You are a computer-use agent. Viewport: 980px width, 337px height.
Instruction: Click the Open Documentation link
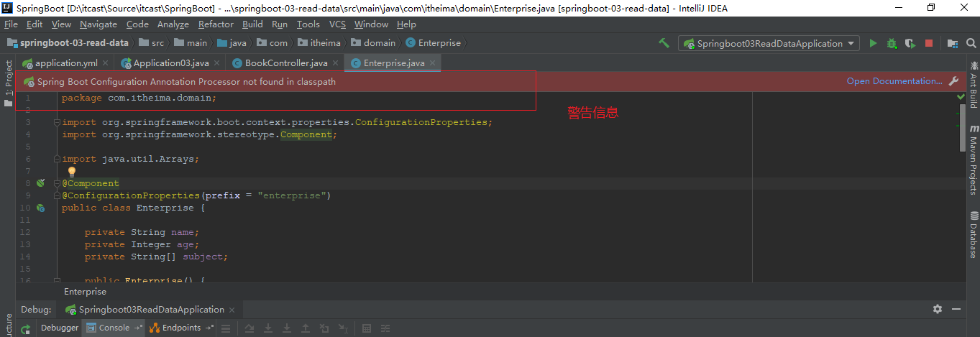click(894, 81)
